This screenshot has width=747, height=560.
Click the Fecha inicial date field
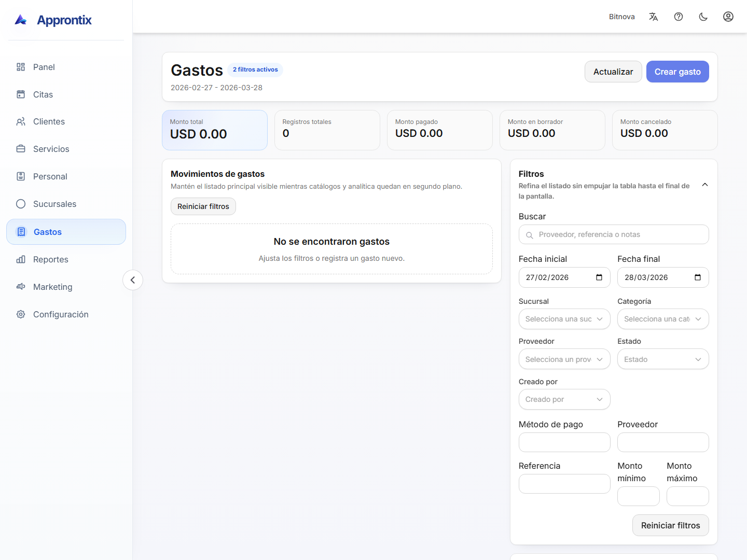click(564, 277)
